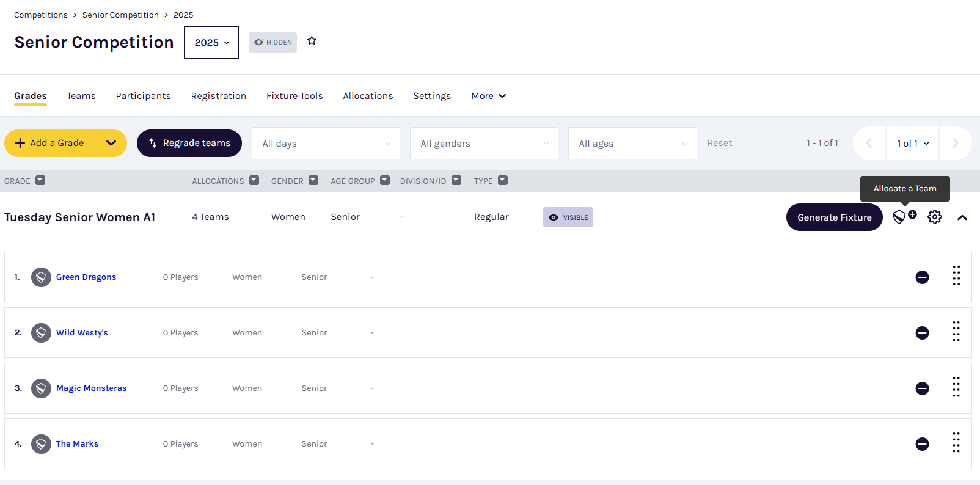Toggle Grade column sort arrow
Viewport: 980px width, 485px height.
(x=40, y=181)
